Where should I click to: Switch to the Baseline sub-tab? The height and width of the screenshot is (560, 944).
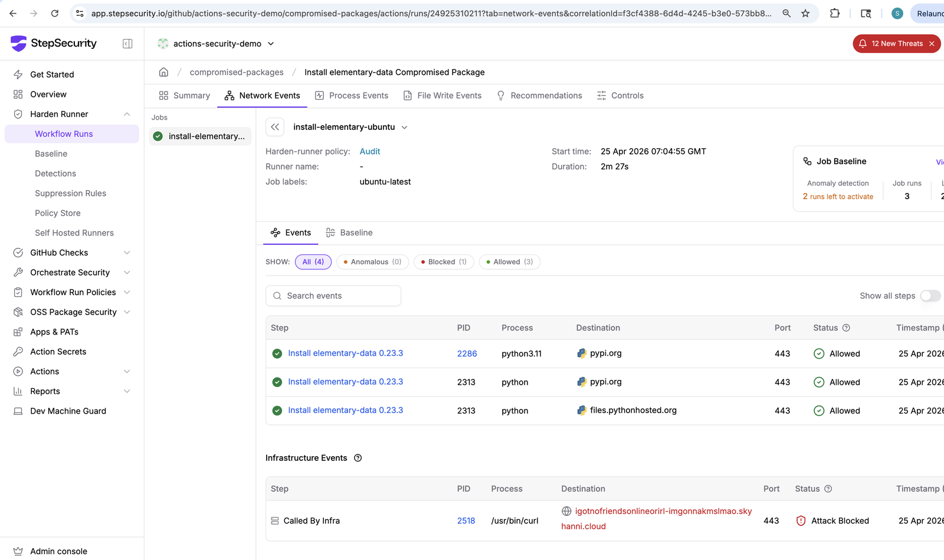[x=349, y=232]
